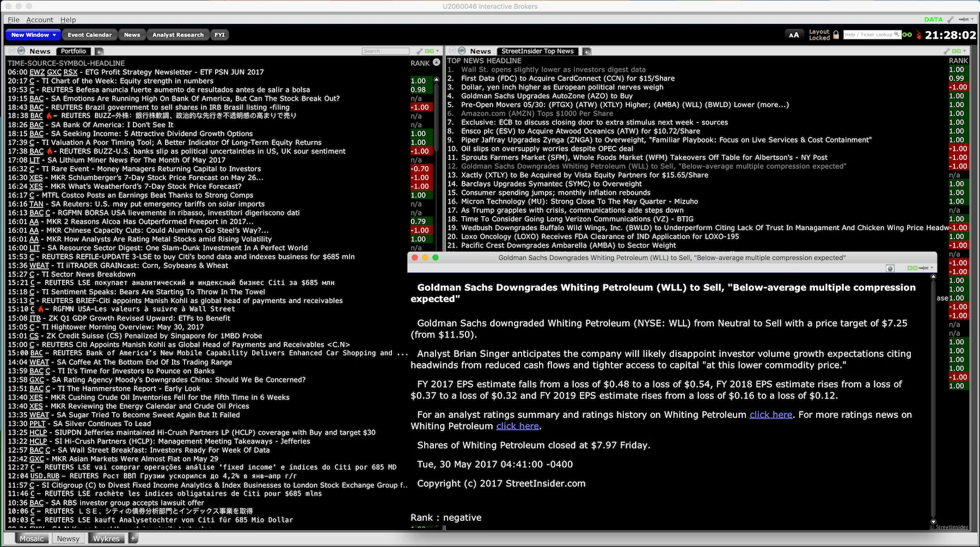Open headline 'Barclays Upgrades Symantec (SYMC) to Overweight'
This screenshot has width=980, height=547.
tap(552, 184)
